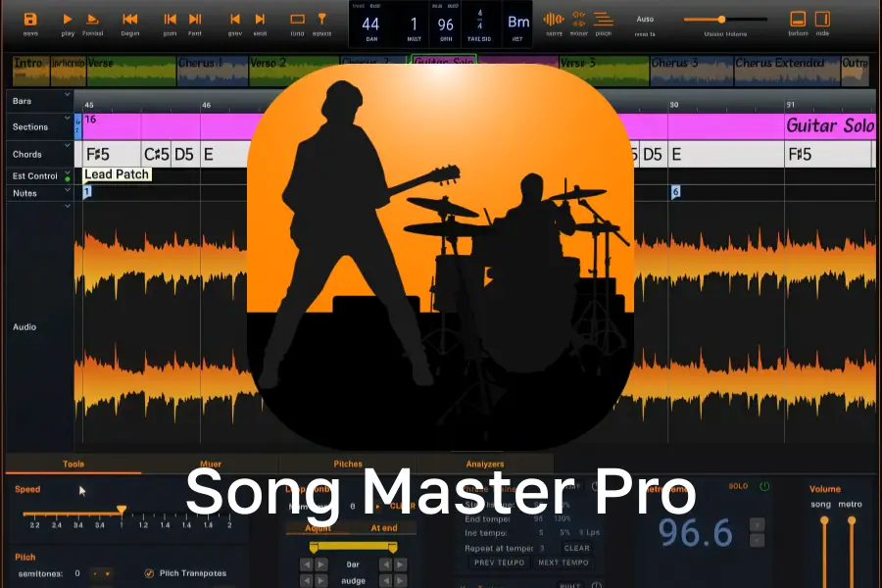Click the CLEAR button beside Repeat at tempo
882x588 pixels.
click(576, 548)
